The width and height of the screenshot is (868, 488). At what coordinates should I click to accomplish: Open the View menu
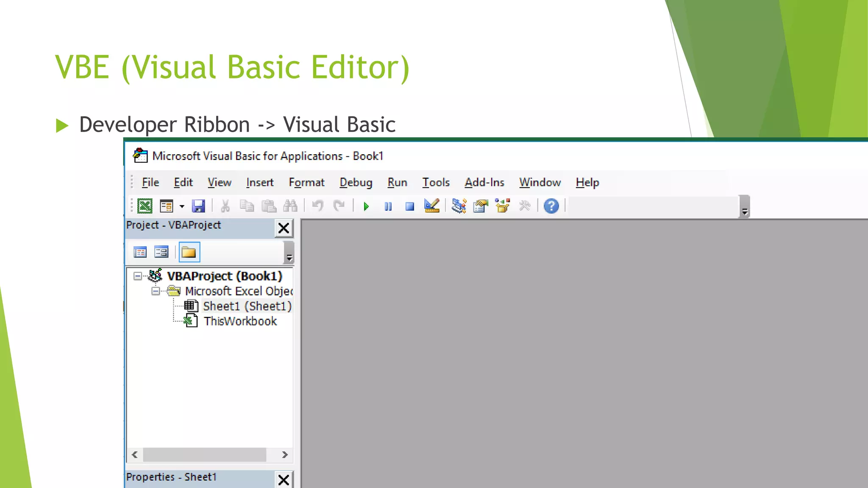point(220,183)
